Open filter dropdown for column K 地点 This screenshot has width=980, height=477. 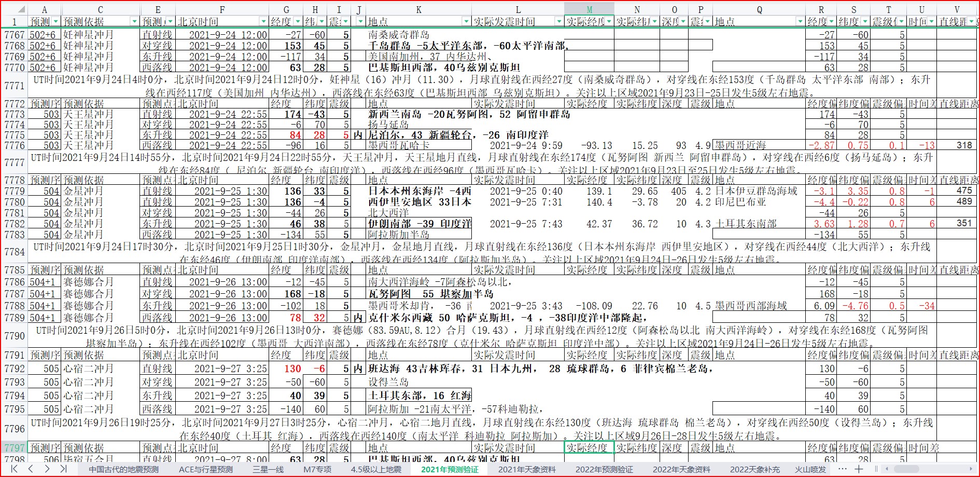pos(466,21)
